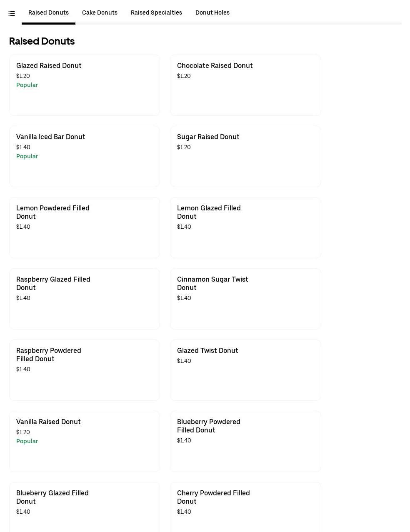Choose the Vanilla Iced Bar Donut
Image resolution: width=410 pixels, height=532 pixels.
pyautogui.click(x=84, y=156)
